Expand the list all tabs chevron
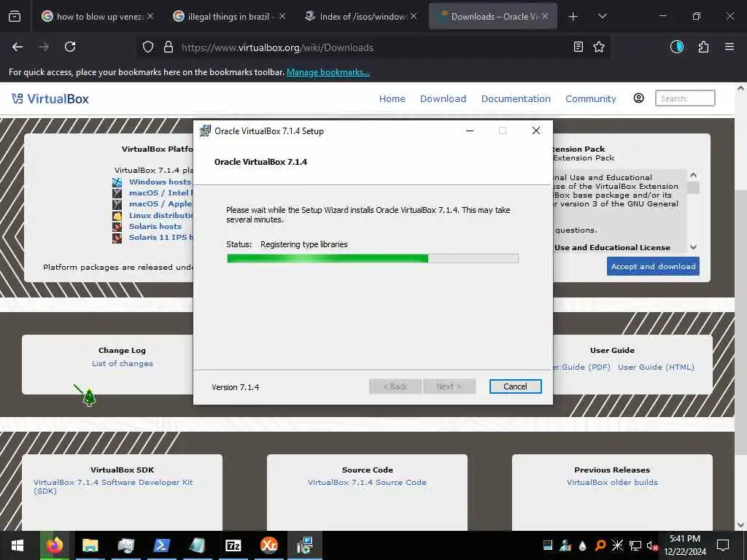This screenshot has width=747, height=560. (x=602, y=16)
